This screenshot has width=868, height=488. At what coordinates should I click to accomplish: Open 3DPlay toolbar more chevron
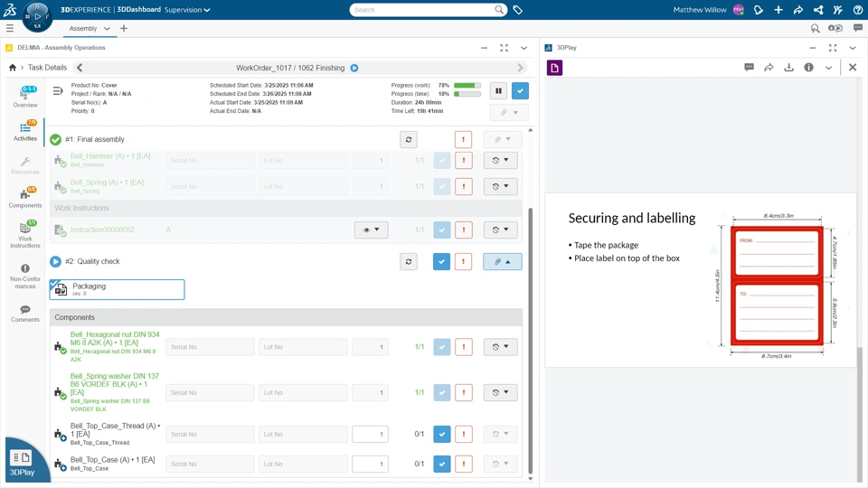pyautogui.click(x=829, y=68)
